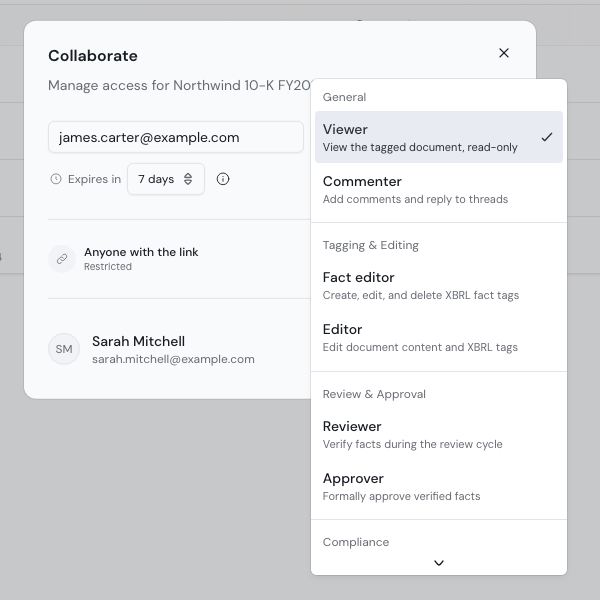Click the expiry info icon
Screen dimensions: 600x600
click(x=223, y=179)
